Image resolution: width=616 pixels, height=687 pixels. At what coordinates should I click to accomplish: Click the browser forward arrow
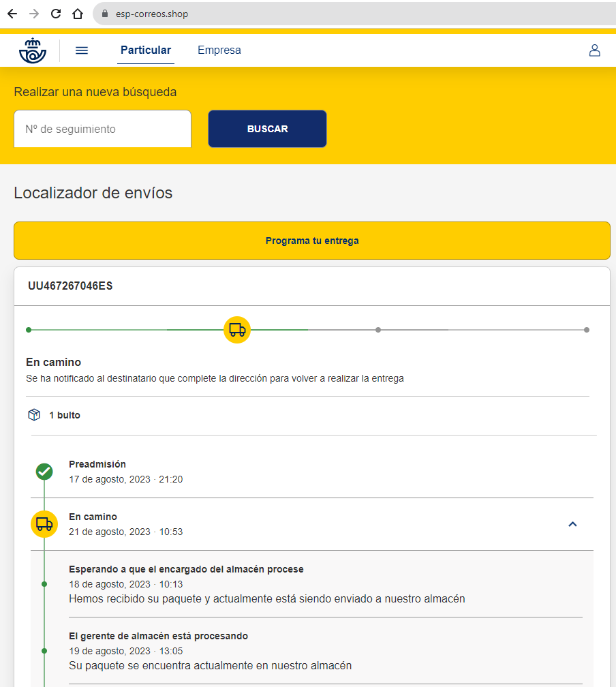tap(34, 14)
